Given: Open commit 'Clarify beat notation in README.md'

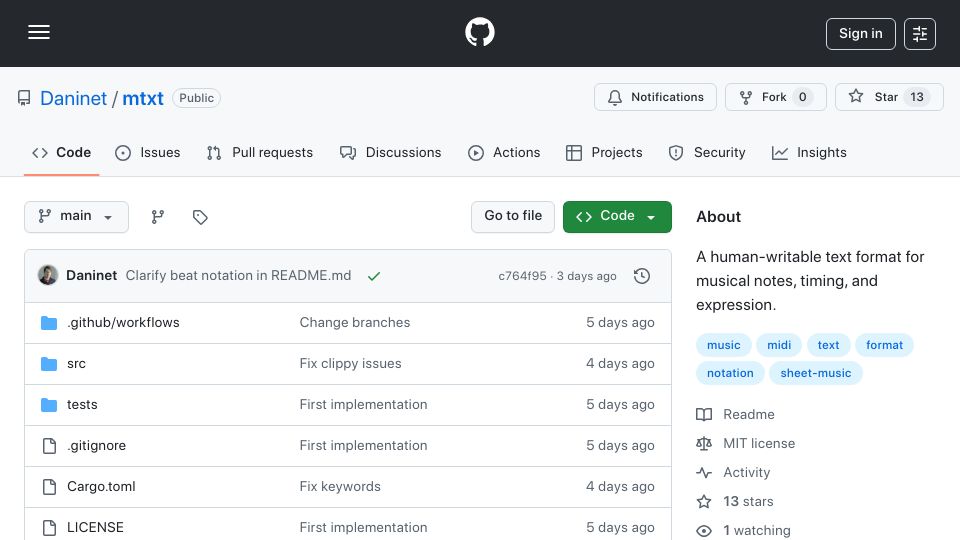Looking at the screenshot, I should click(238, 276).
